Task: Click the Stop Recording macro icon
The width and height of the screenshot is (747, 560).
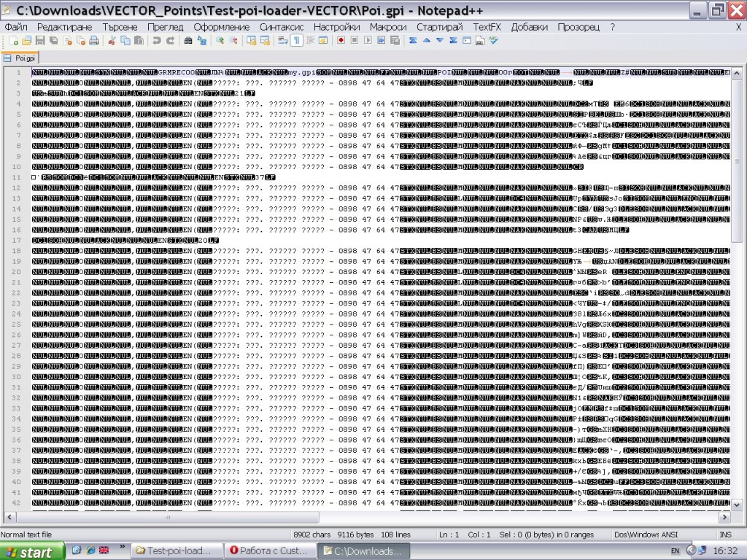Action: 354,41
